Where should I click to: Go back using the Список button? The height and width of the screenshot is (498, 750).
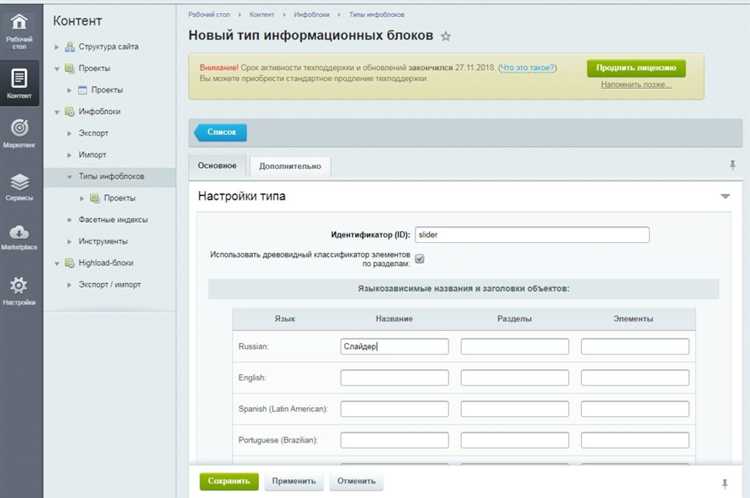pos(220,132)
